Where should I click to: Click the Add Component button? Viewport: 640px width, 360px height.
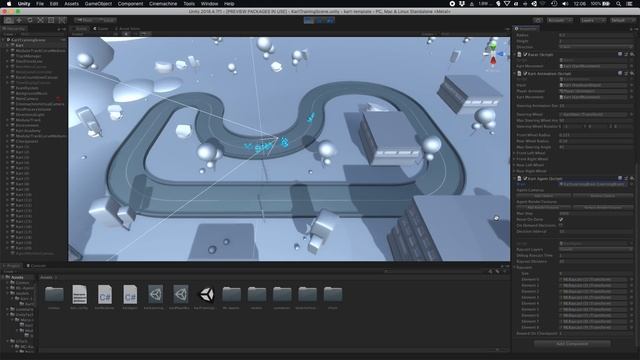(572, 344)
